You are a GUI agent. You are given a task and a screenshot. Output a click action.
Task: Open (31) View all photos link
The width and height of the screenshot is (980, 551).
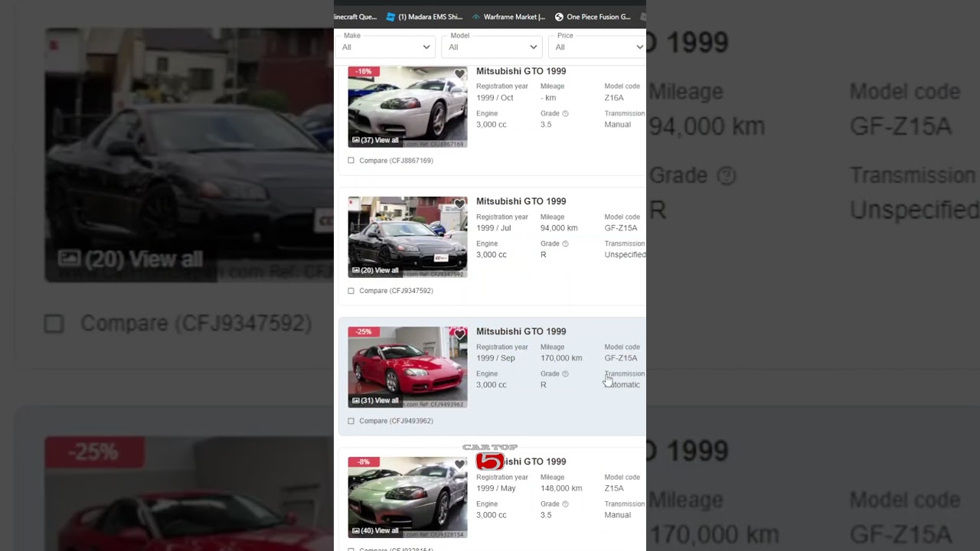pos(375,400)
